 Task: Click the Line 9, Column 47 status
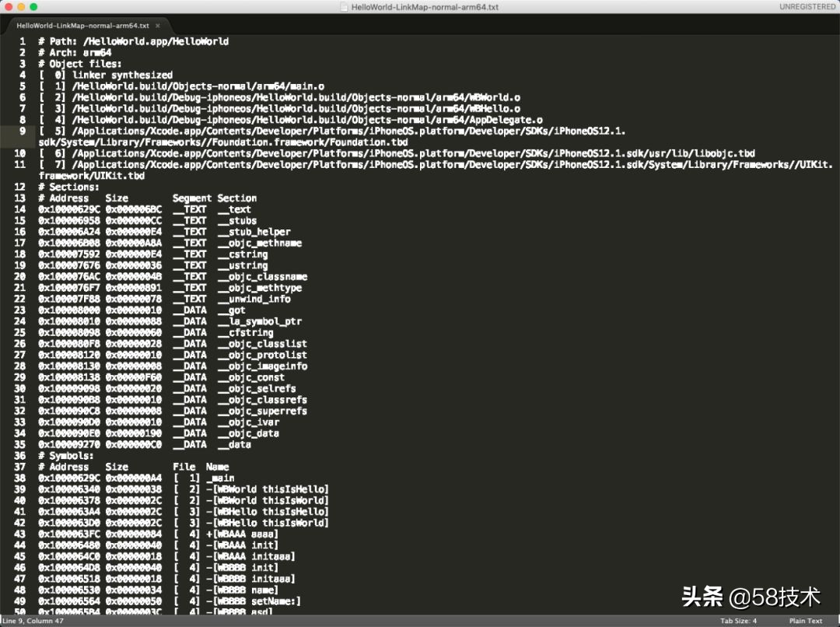(x=33, y=621)
